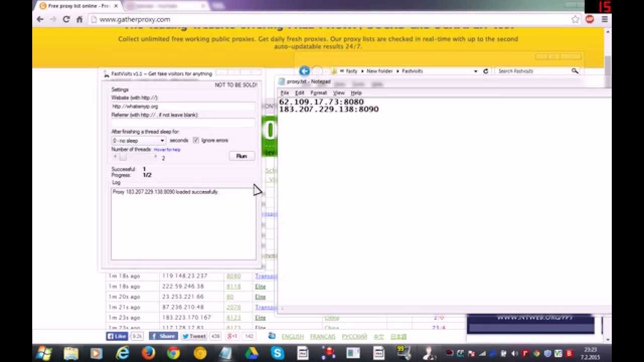Click 'Fastvisits' in Explorer breadcrumb

click(x=412, y=71)
